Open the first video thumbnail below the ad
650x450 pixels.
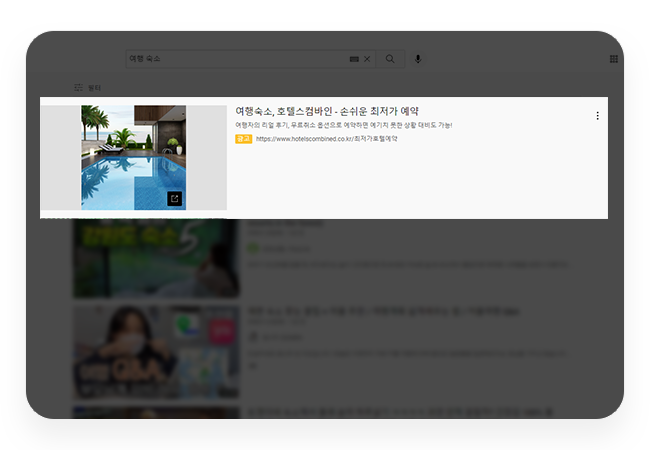coord(155,258)
